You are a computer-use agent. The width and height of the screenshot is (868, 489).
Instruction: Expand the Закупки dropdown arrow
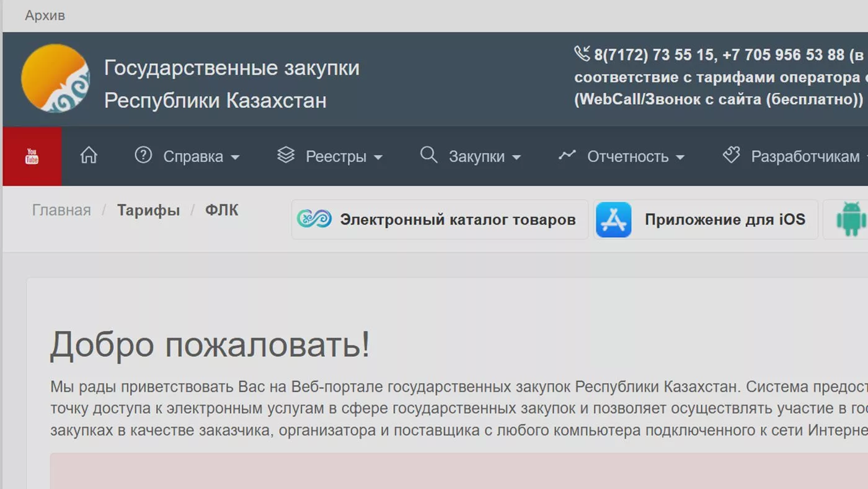(516, 158)
